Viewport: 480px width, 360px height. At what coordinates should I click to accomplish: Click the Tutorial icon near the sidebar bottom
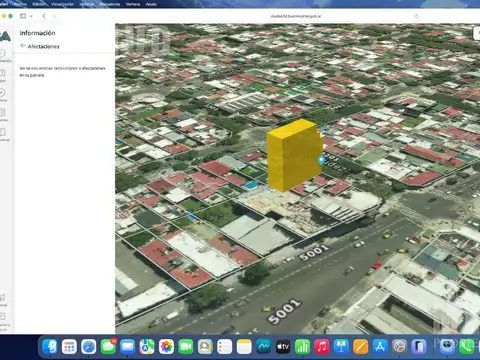pos(3,299)
